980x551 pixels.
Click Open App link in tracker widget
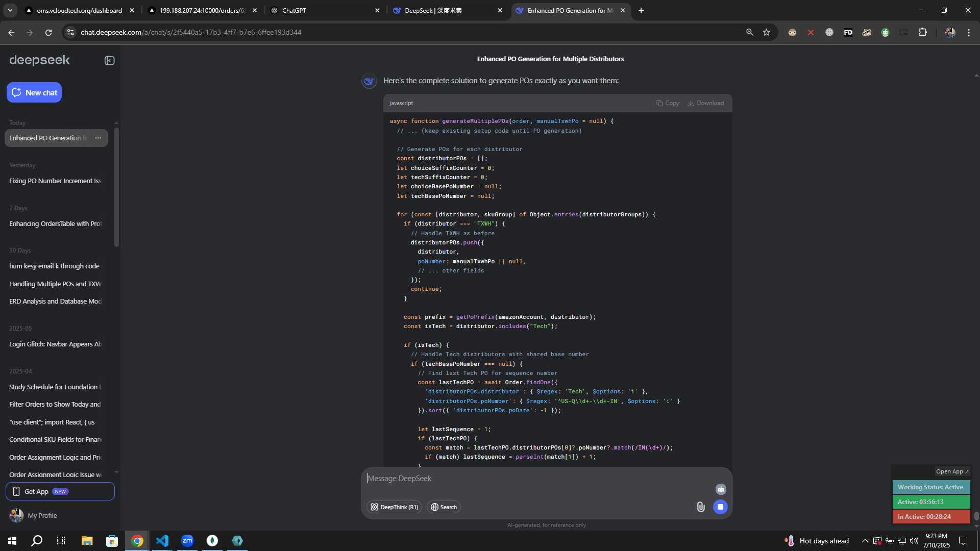point(952,471)
